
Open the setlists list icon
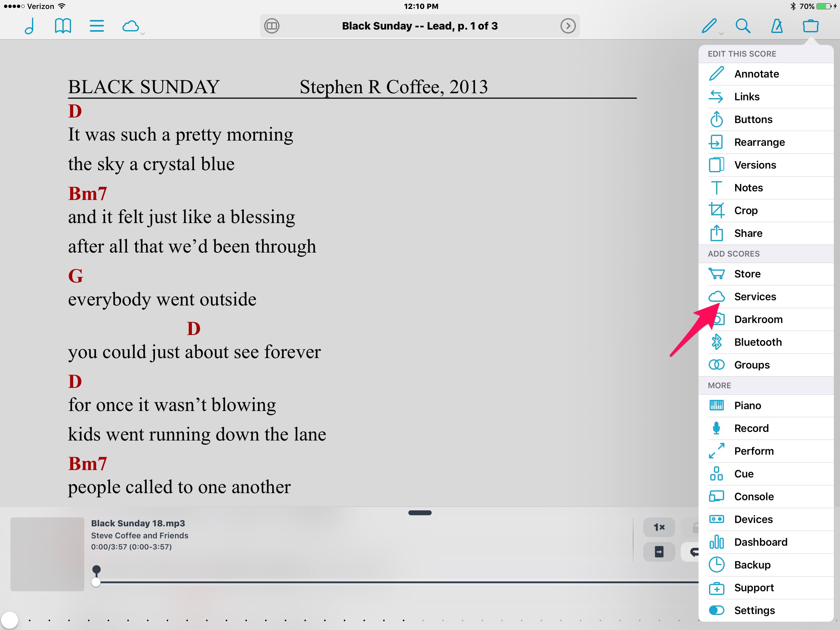pyautogui.click(x=97, y=26)
